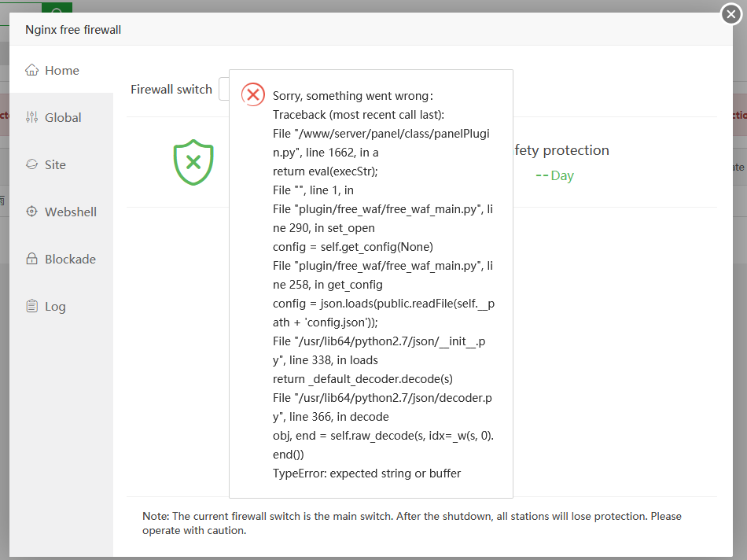Click the red error X icon
The image size is (747, 560).
(x=253, y=95)
